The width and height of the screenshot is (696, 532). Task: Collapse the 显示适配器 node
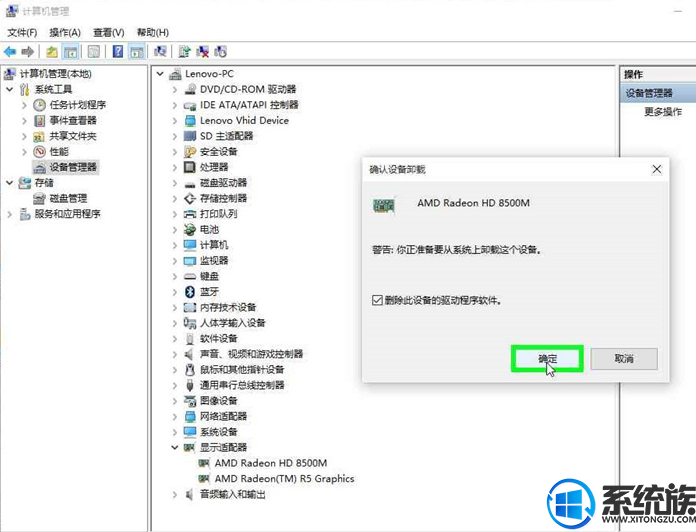[175, 447]
